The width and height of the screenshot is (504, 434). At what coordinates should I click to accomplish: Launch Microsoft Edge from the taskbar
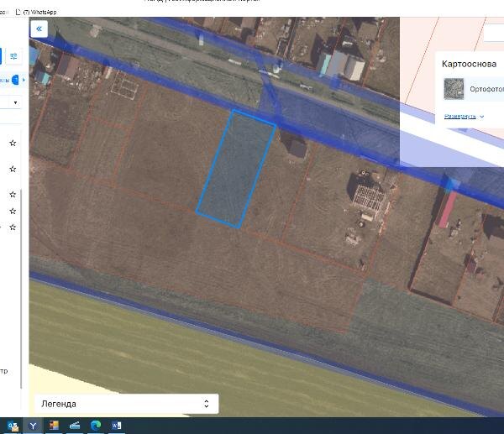[96, 426]
